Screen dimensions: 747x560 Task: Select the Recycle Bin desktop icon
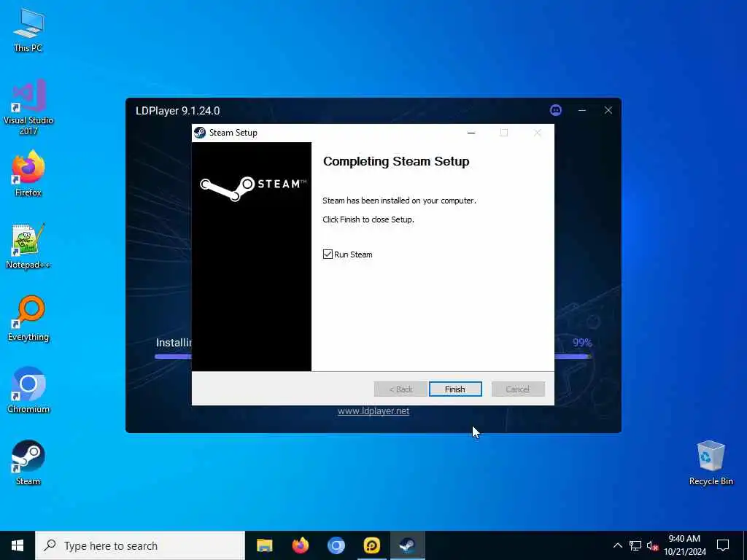[711, 463]
